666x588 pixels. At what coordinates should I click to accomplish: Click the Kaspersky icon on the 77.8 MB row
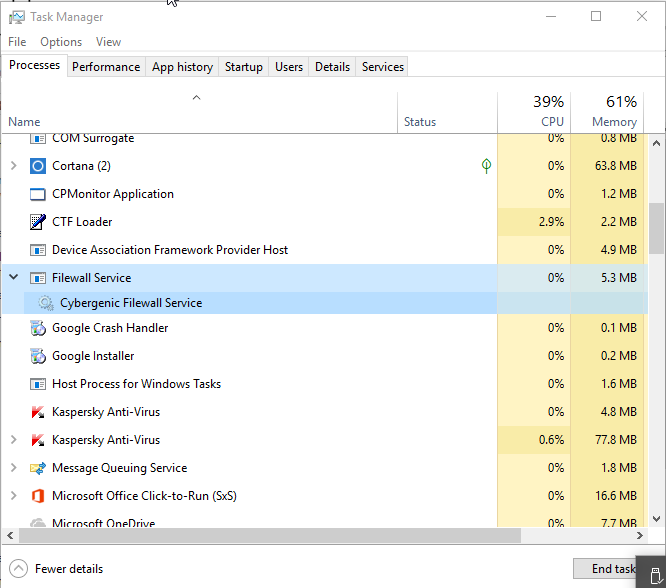pos(37,440)
